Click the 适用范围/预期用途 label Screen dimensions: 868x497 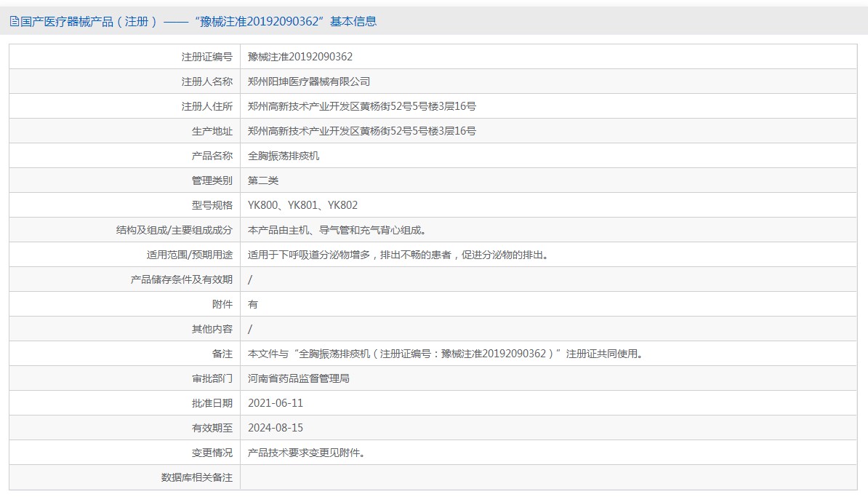(189, 255)
